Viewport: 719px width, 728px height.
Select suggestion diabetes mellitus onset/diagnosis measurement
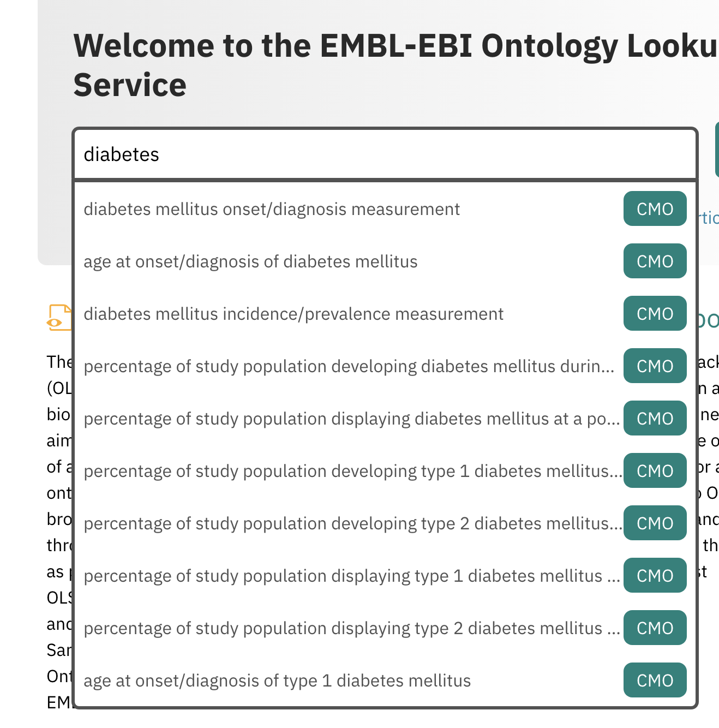pyautogui.click(x=272, y=209)
